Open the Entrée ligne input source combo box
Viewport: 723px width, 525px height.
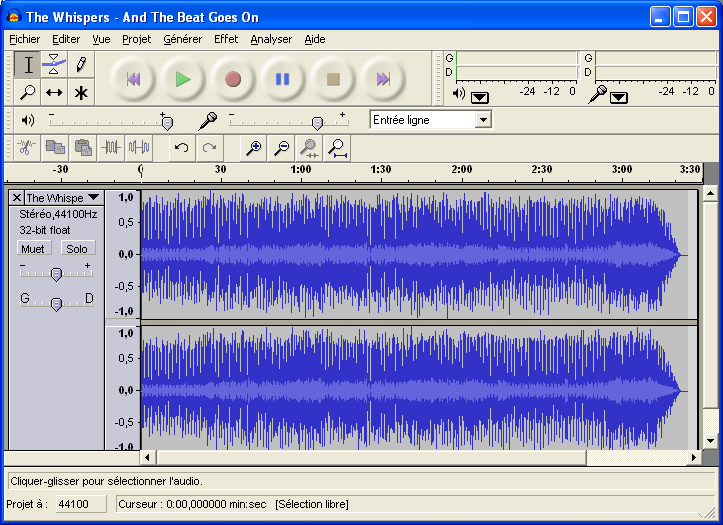pyautogui.click(x=431, y=120)
